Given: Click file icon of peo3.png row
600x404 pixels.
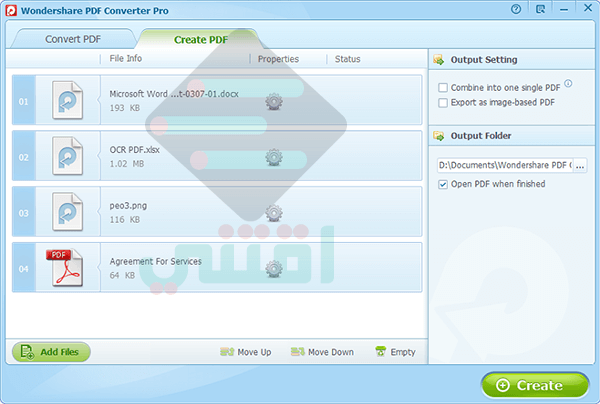Looking at the screenshot, I should tap(67, 212).
